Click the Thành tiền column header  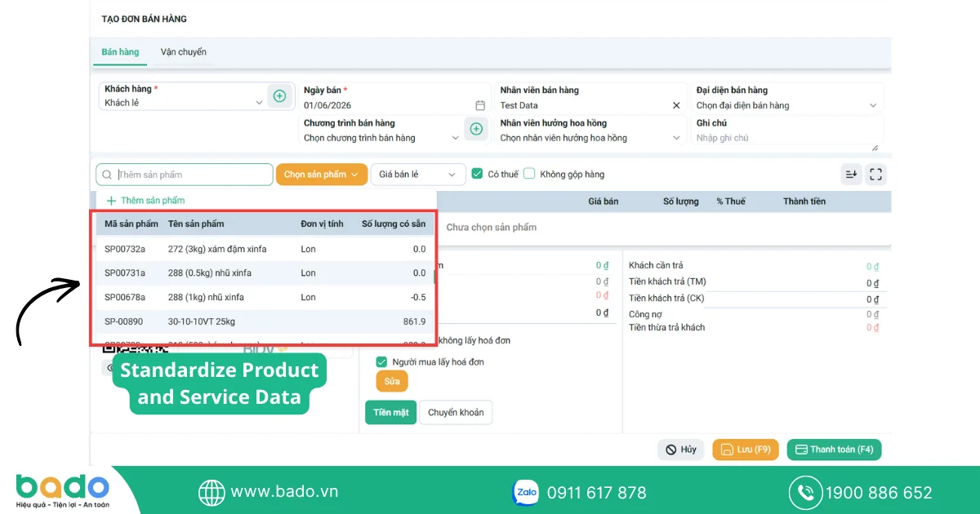[x=804, y=202]
